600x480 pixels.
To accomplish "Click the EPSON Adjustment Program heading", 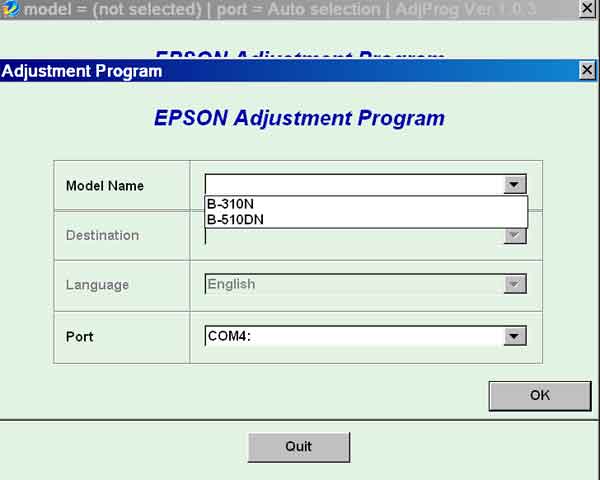I will [x=299, y=118].
